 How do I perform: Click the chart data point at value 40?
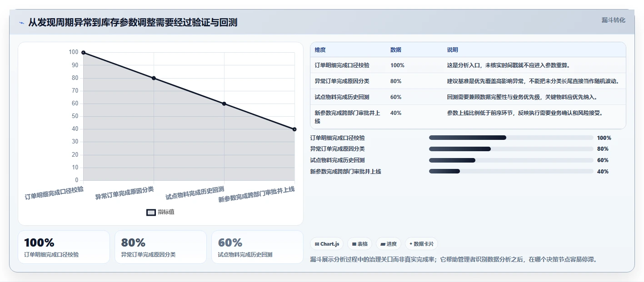(x=295, y=129)
